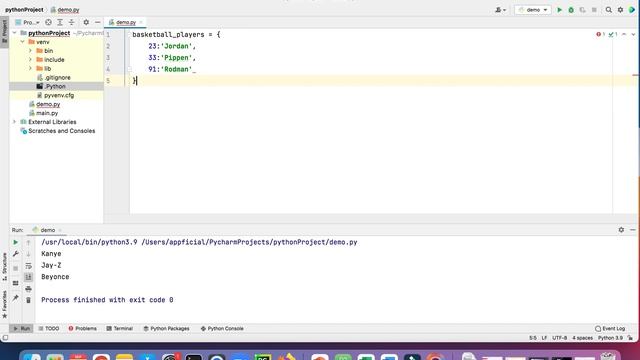Collapse the pythonProject root node
The width and height of the screenshot is (640, 360).
pos(15,33)
